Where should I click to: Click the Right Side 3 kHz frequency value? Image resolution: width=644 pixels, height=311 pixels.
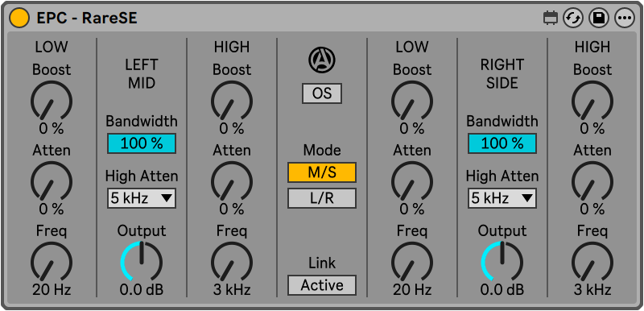[x=592, y=290]
